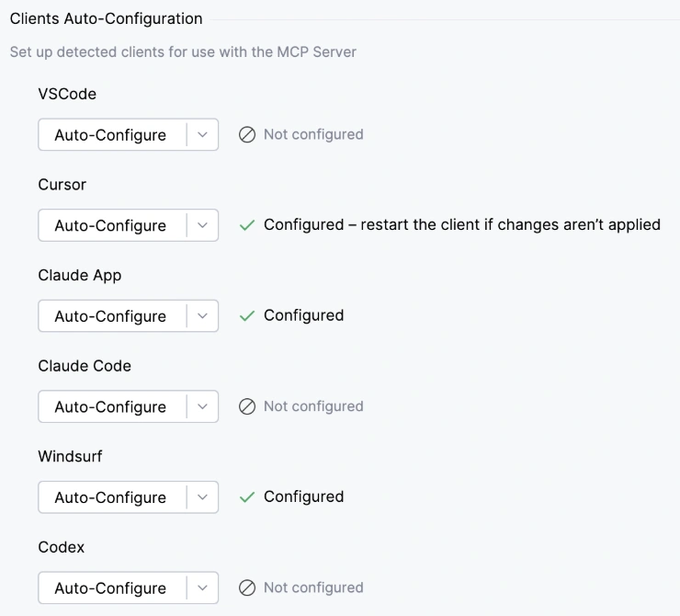Click Auto-Configure for Windsurf
Viewport: 680px width, 616px height.
coord(110,497)
